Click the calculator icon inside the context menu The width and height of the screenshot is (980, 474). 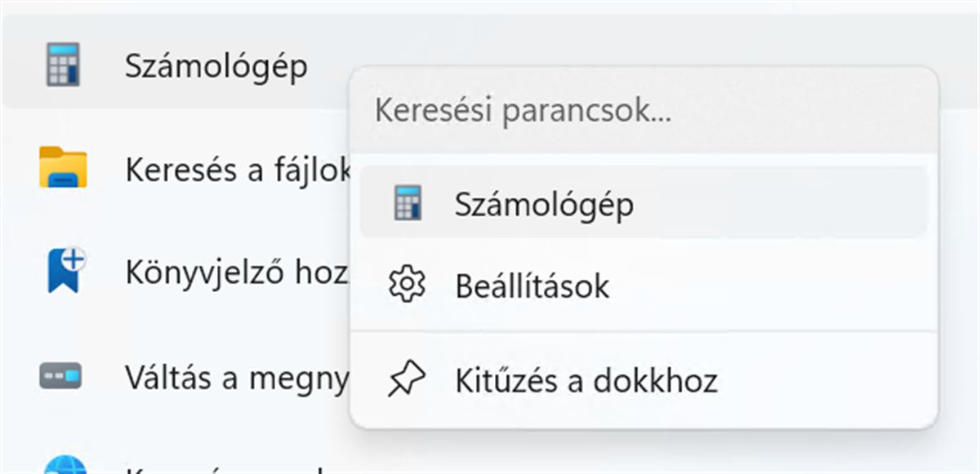[407, 203]
